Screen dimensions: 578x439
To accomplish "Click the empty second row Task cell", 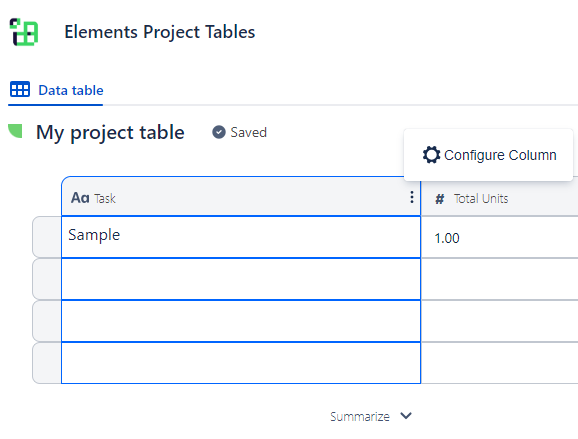I will pos(241,279).
